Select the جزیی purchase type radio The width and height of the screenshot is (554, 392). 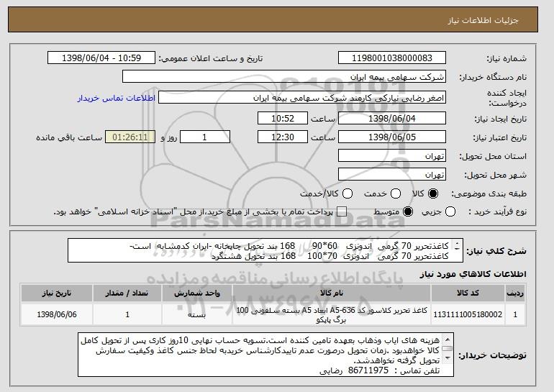point(450,211)
